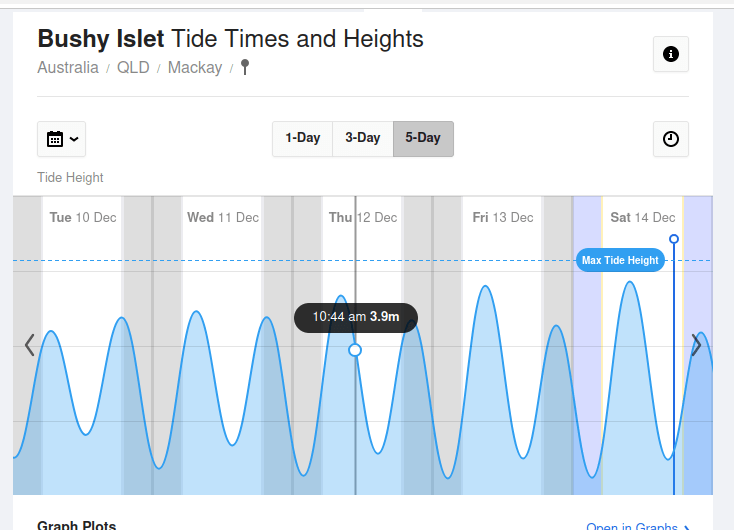Click the info icon button
Image resolution: width=734 pixels, height=530 pixels.
pos(670,54)
